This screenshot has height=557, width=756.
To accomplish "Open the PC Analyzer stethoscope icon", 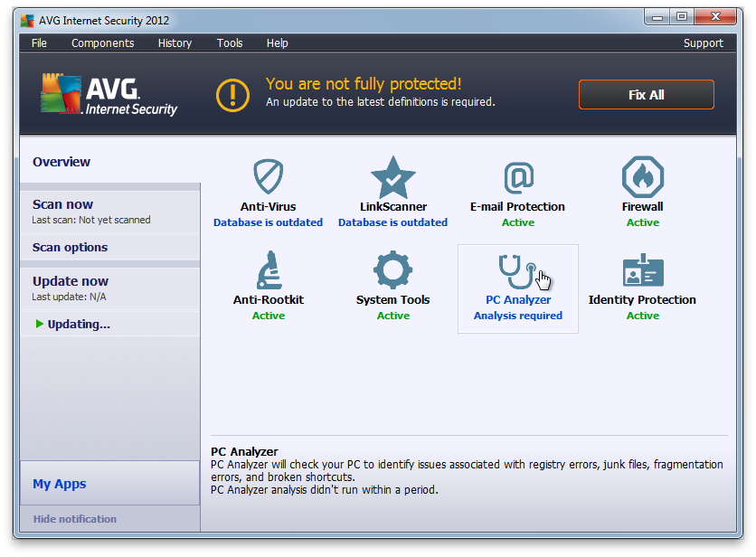I will point(517,271).
